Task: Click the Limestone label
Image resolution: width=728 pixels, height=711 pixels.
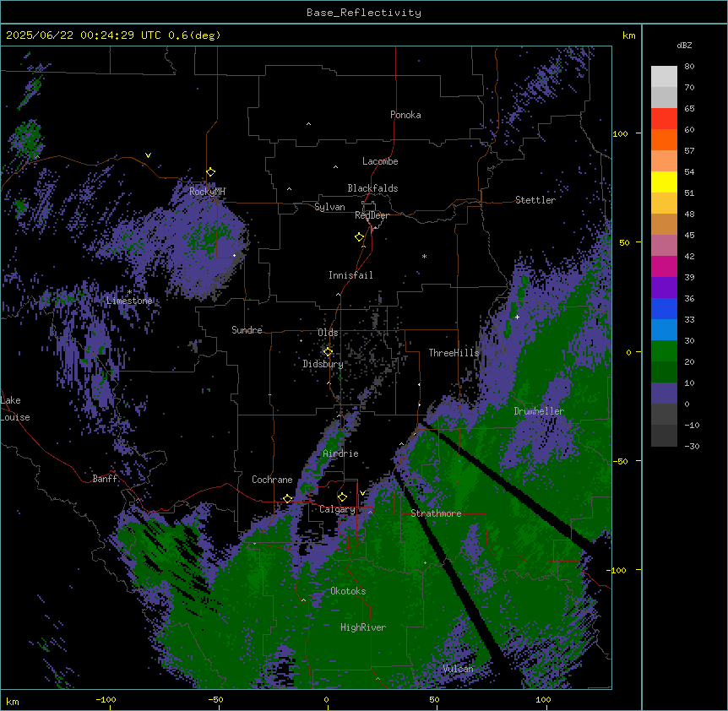Action: 129,301
